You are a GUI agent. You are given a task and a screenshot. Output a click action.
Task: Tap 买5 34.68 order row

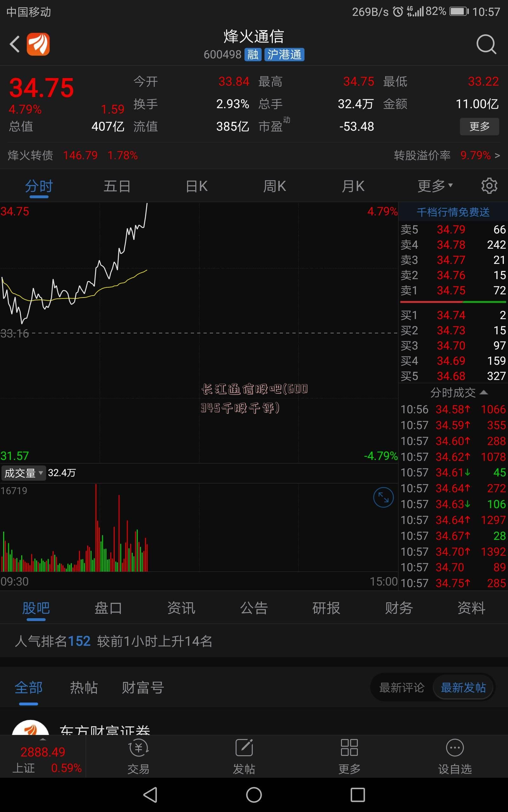(x=453, y=376)
